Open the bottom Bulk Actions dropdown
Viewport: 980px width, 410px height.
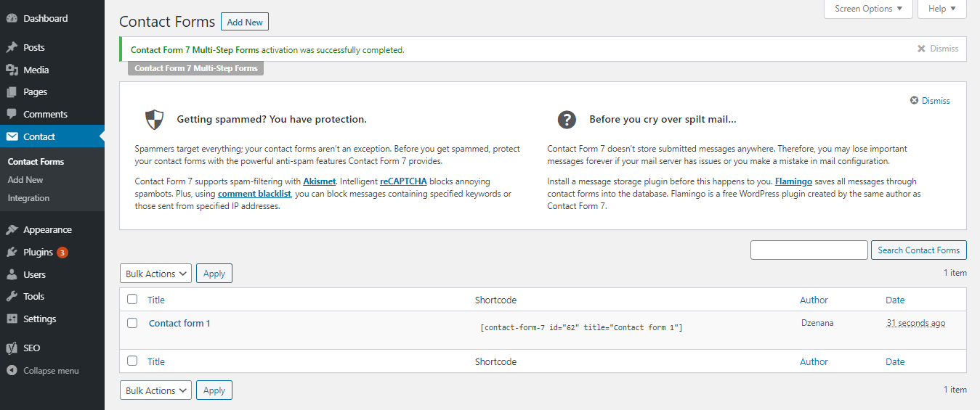[155, 390]
